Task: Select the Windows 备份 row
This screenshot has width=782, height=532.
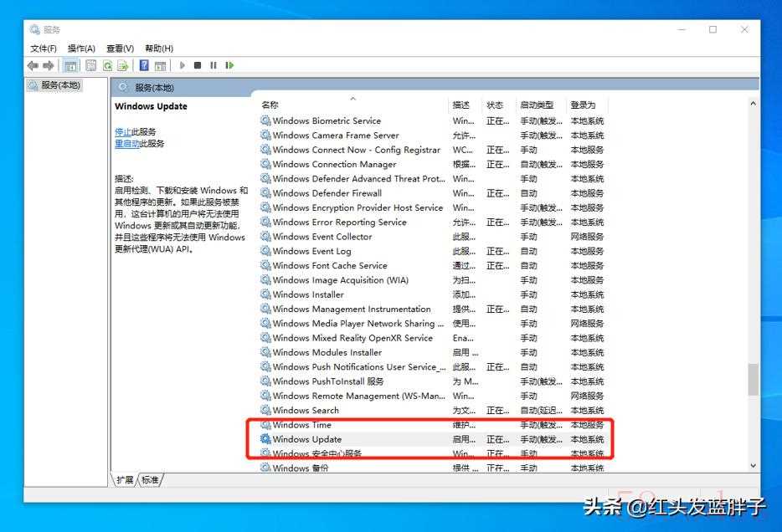Action: click(432, 468)
